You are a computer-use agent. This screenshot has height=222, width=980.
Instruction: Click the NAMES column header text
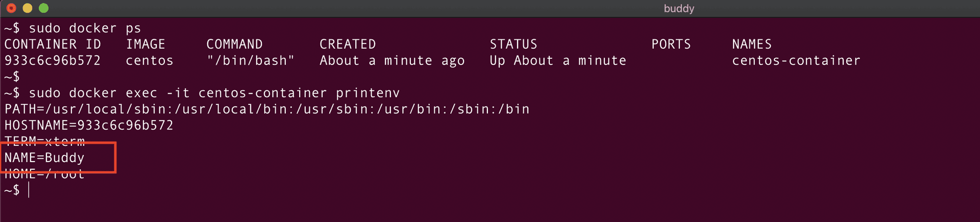[751, 45]
